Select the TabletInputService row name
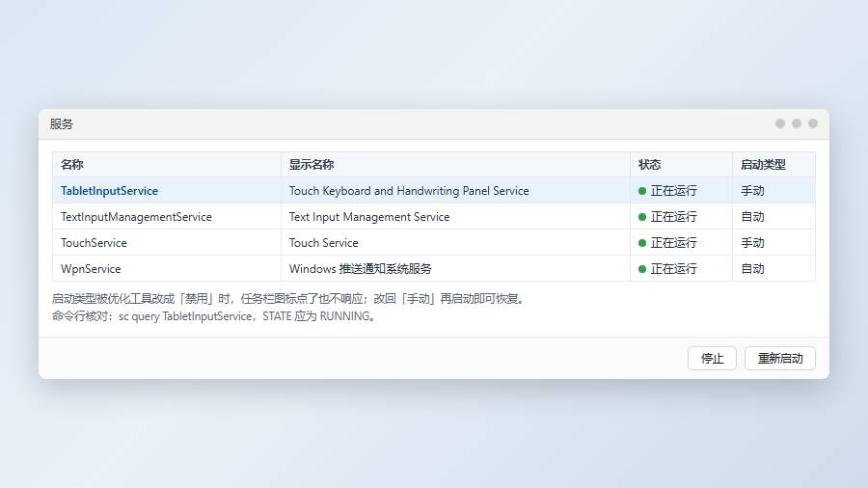 tap(110, 191)
